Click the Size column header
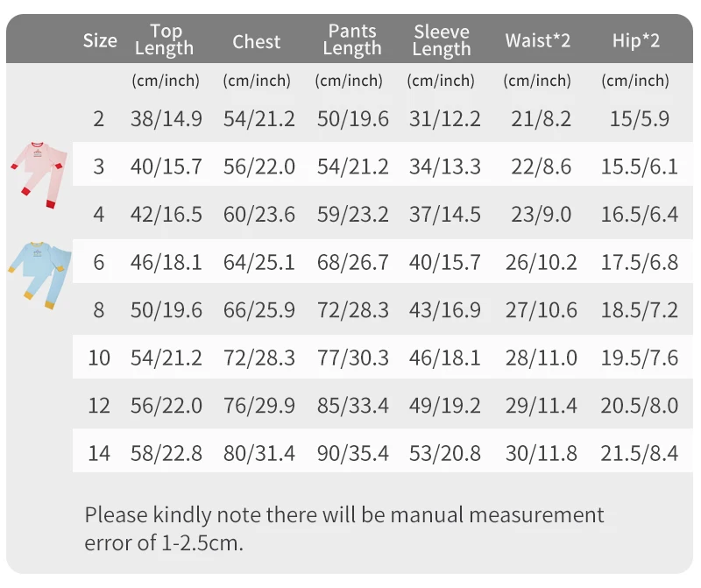Screen dimensions: 701x588 pyautogui.click(x=100, y=40)
